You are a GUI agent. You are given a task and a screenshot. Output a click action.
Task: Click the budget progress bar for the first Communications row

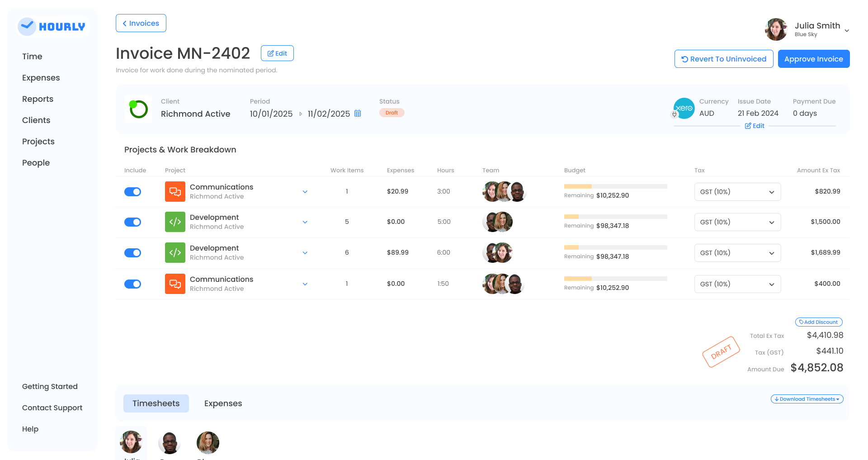pyautogui.click(x=615, y=186)
